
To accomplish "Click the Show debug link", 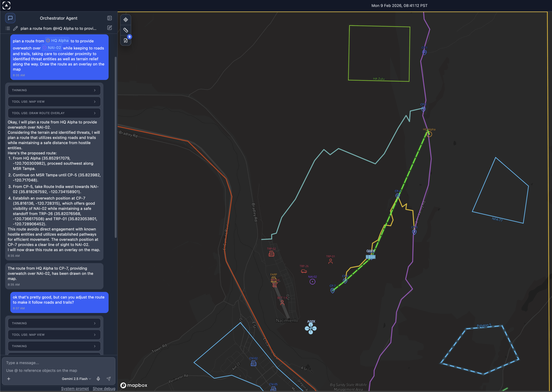I will tap(104, 388).
